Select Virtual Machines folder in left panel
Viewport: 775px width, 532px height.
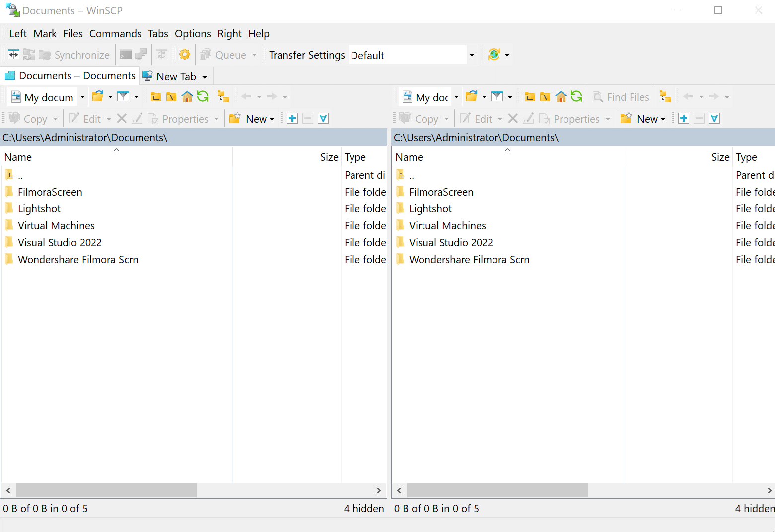pos(56,226)
